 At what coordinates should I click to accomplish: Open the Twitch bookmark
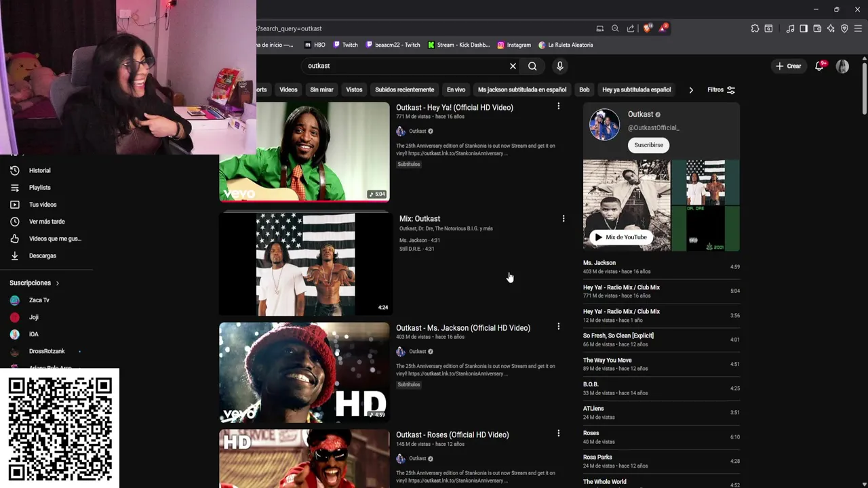pyautogui.click(x=345, y=45)
